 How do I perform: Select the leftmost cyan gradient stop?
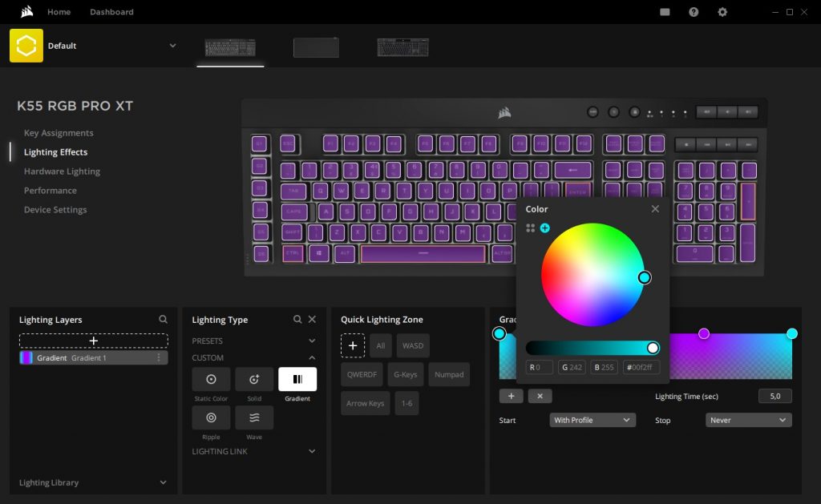pyautogui.click(x=499, y=333)
